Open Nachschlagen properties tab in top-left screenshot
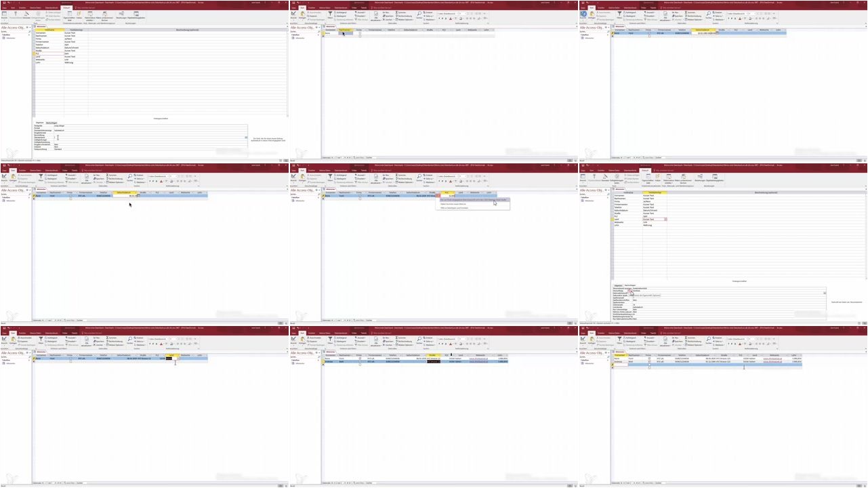This screenshot has height=488, width=868. [x=51, y=123]
